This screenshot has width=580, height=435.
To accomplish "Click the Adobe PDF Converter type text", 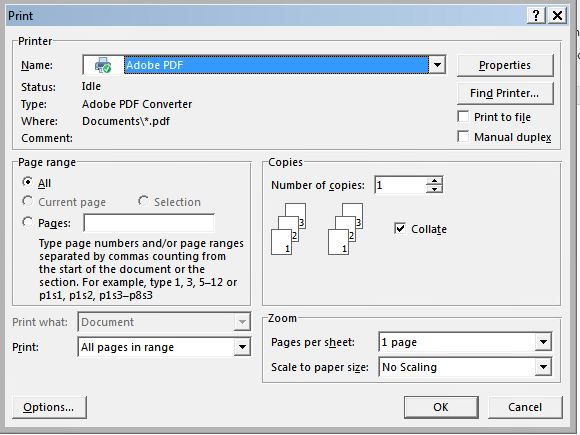I will click(x=137, y=104).
